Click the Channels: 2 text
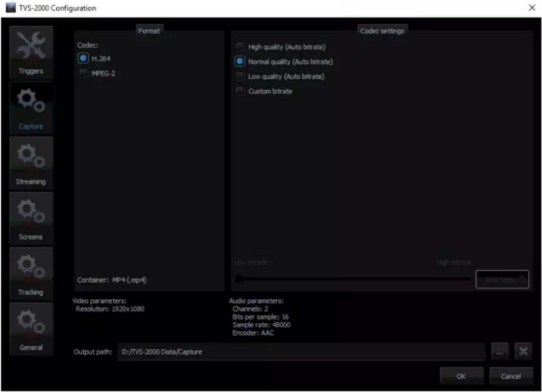Viewport: 542px width, 392px height. (x=250, y=309)
